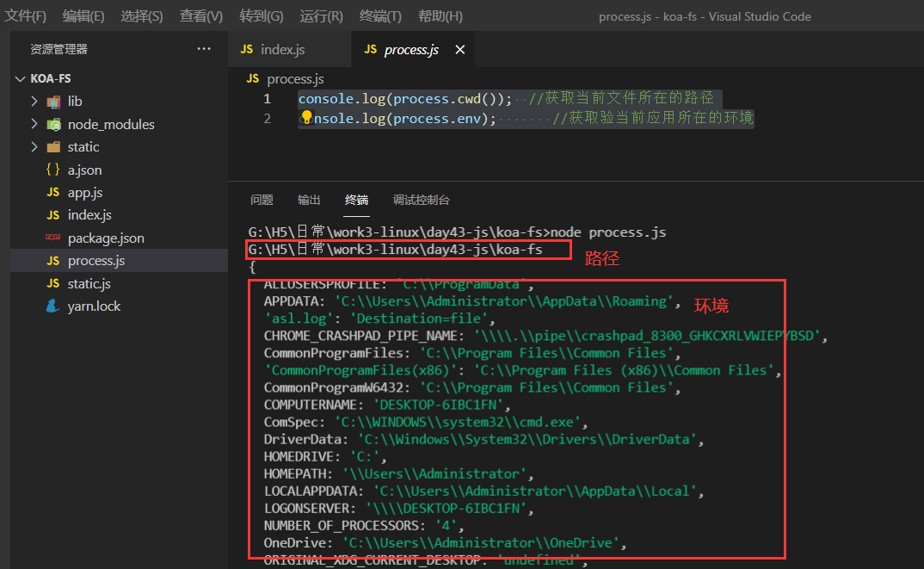Click the OneDrive line in terminal output
The width and height of the screenshot is (924, 569).
(445, 543)
